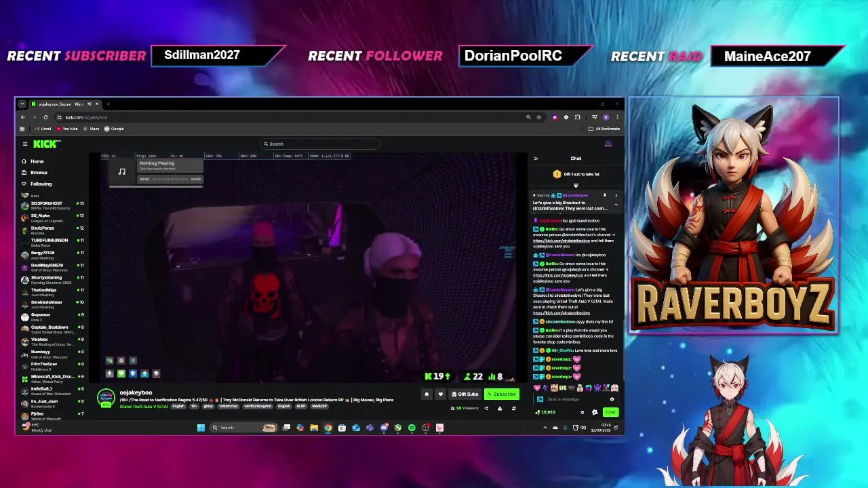Open the Maps bookmark

(92, 129)
